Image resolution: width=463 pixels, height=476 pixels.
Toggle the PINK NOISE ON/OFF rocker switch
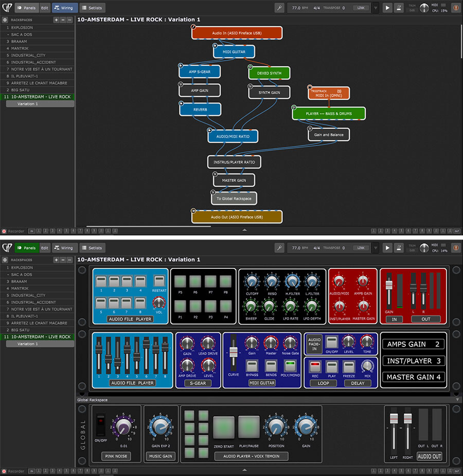(x=100, y=424)
